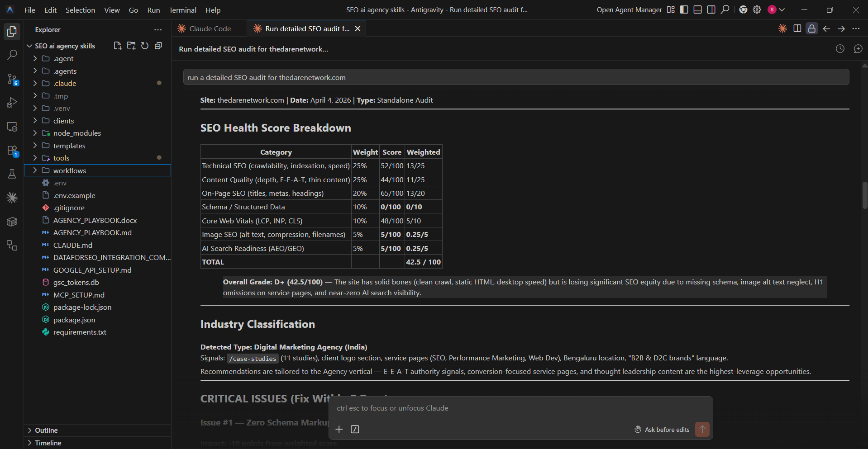Open session history clock icon
This screenshot has height=449, width=868.
coord(840,49)
